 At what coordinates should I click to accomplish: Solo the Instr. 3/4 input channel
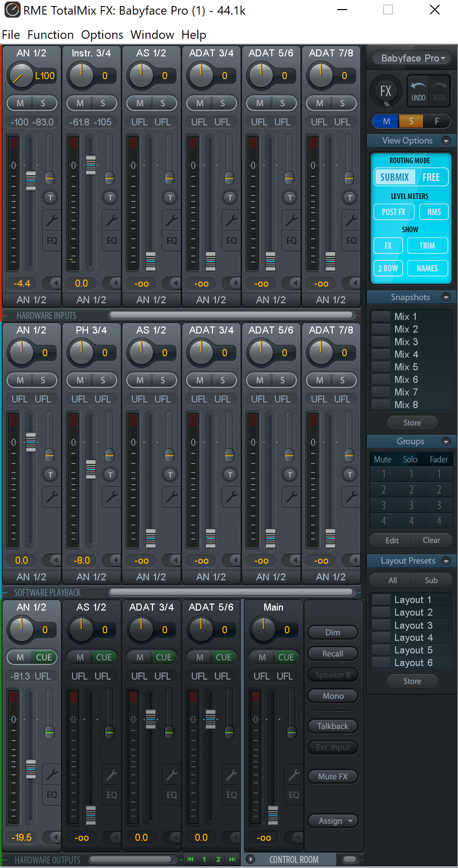point(103,103)
